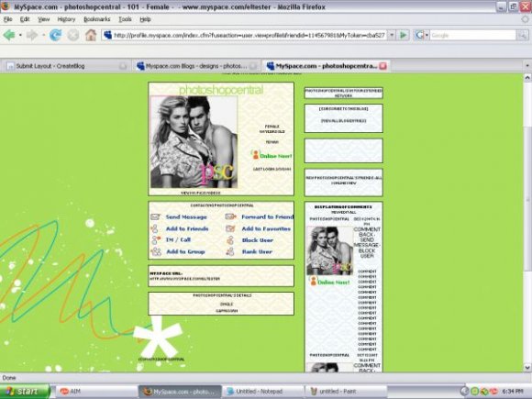Click the taskbar clock showing 6:34 PM

pos(513,391)
